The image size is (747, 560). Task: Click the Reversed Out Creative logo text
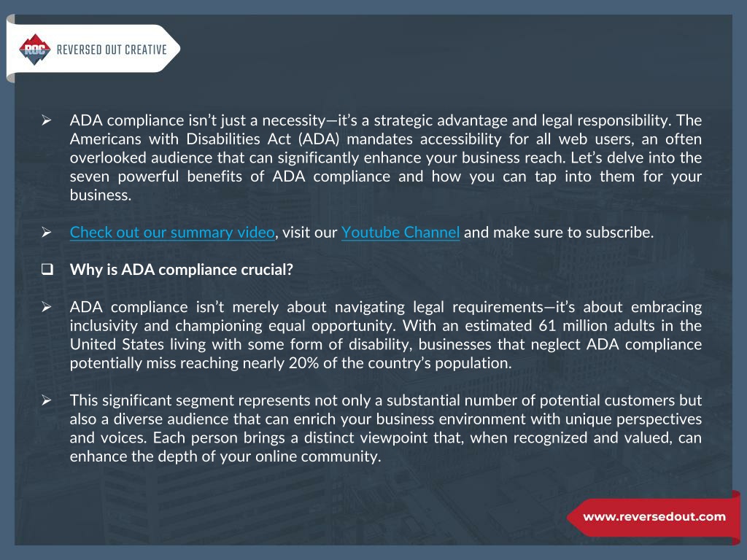[112, 50]
